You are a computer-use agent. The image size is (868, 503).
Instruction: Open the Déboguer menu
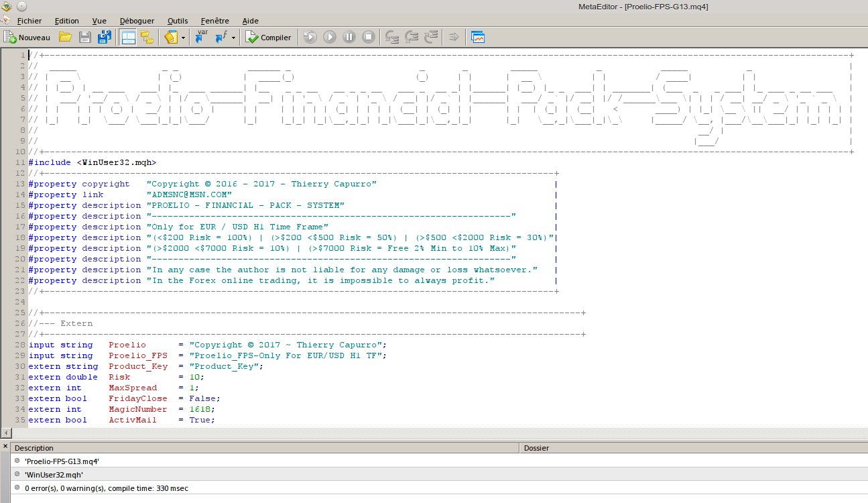point(137,21)
